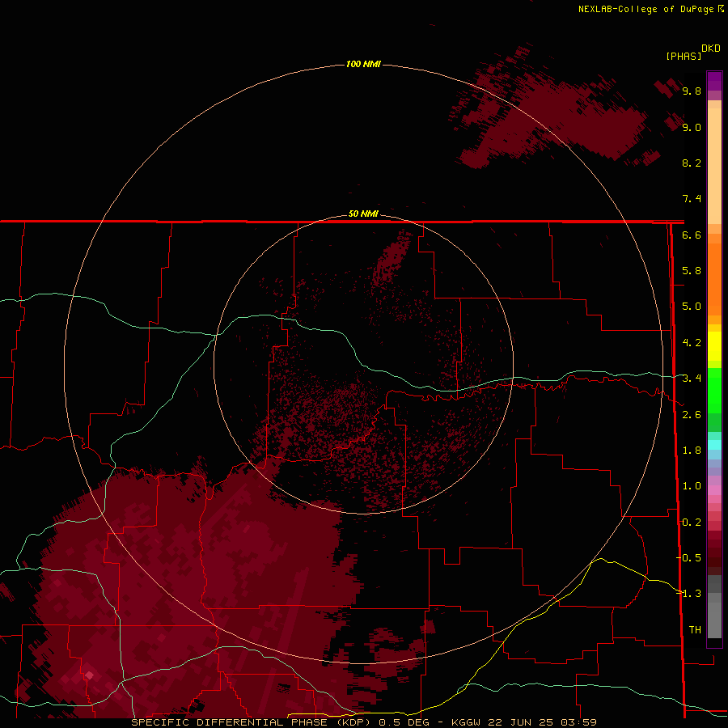This screenshot has width=728, height=728.
Task: Pick the purple segment atop the color bar
Action: pyautogui.click(x=714, y=81)
